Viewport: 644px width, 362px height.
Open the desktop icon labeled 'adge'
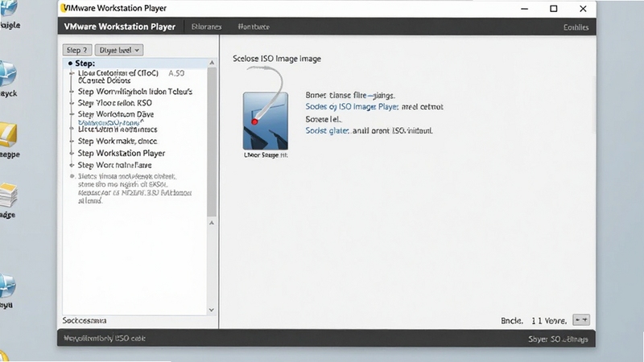[x=8, y=195]
